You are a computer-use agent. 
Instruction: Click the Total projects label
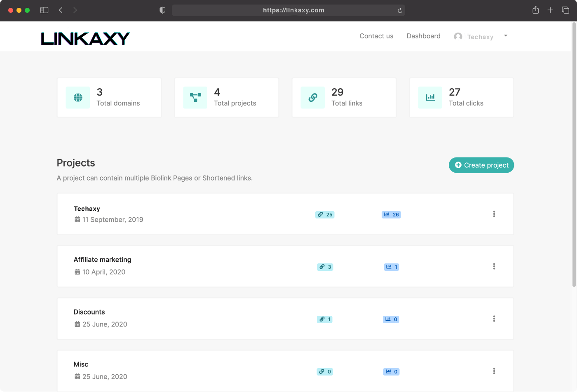(235, 103)
